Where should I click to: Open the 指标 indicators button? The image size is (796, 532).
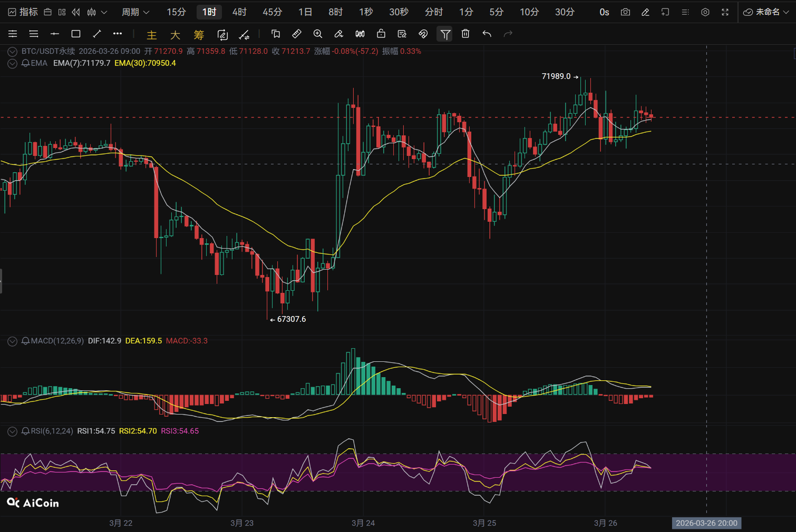23,12
